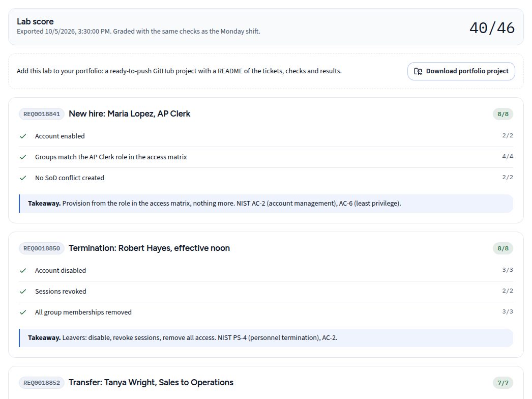
Task: Open the New hire: Maria Lopez ticket heading
Action: [x=129, y=114]
